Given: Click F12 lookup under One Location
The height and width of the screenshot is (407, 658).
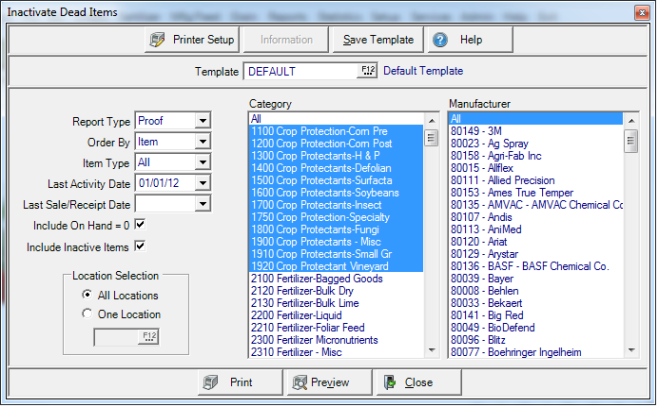Looking at the screenshot, I should (150, 336).
